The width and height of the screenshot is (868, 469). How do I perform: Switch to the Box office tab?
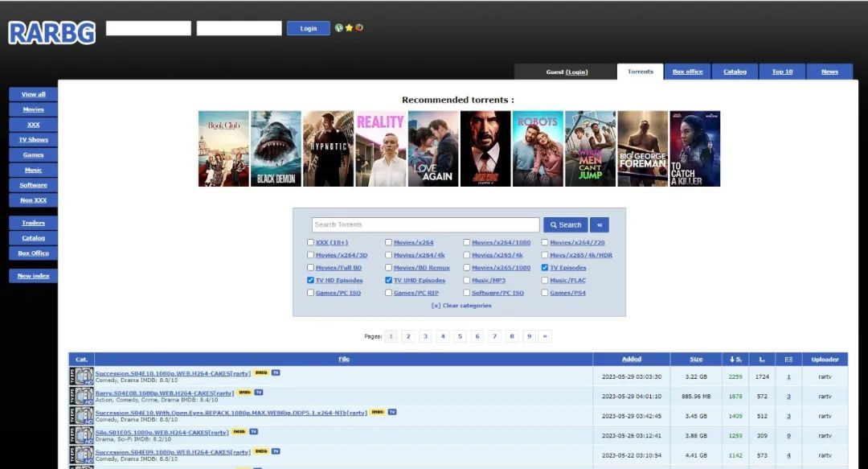687,72
